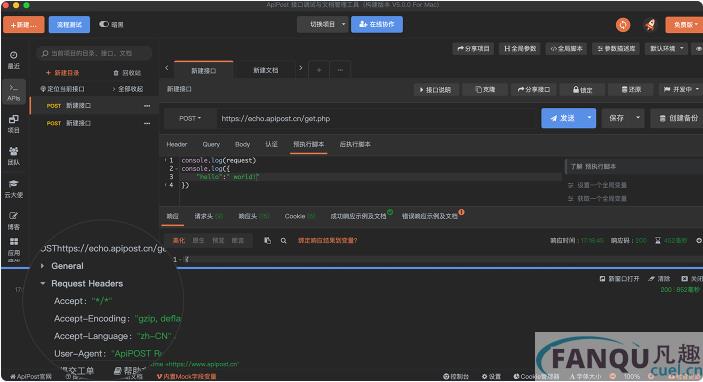Click 全部收起 collapse all

(x=128, y=89)
